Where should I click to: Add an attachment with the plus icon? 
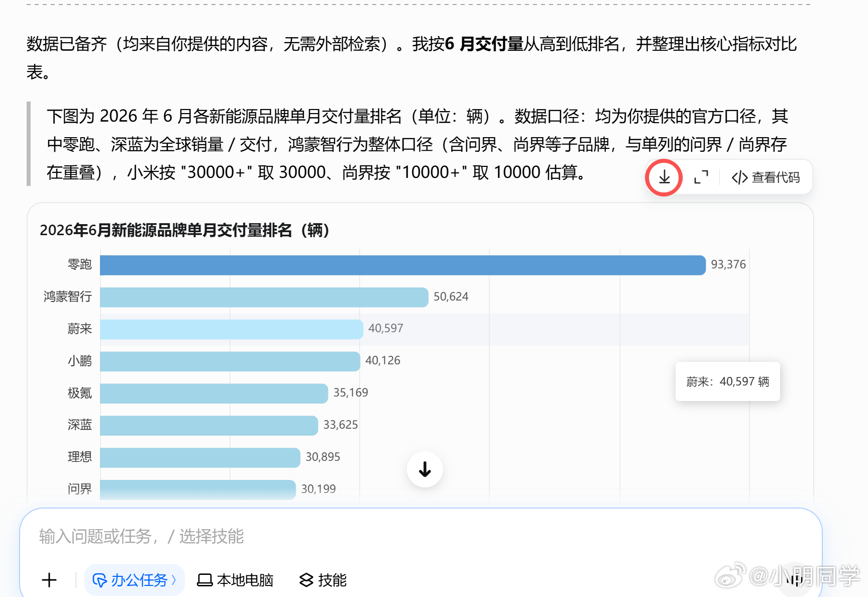[x=49, y=580]
